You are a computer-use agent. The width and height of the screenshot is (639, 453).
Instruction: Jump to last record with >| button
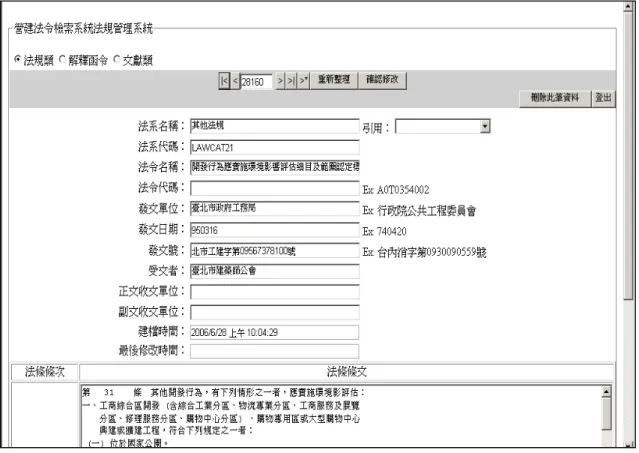[x=291, y=81]
